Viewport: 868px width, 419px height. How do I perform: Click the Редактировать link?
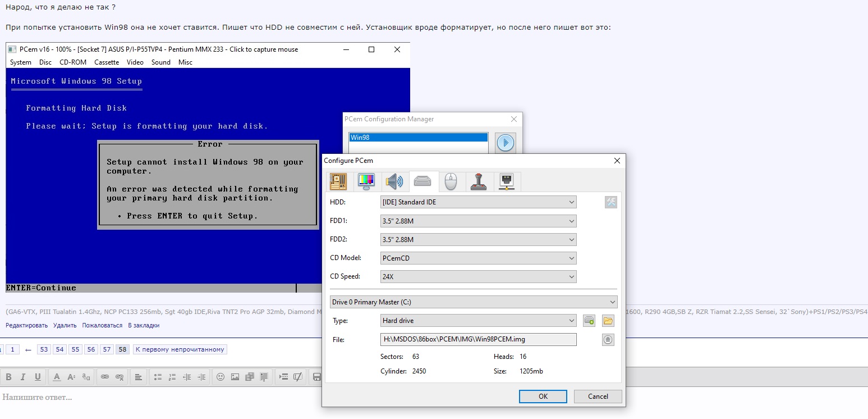click(x=26, y=325)
